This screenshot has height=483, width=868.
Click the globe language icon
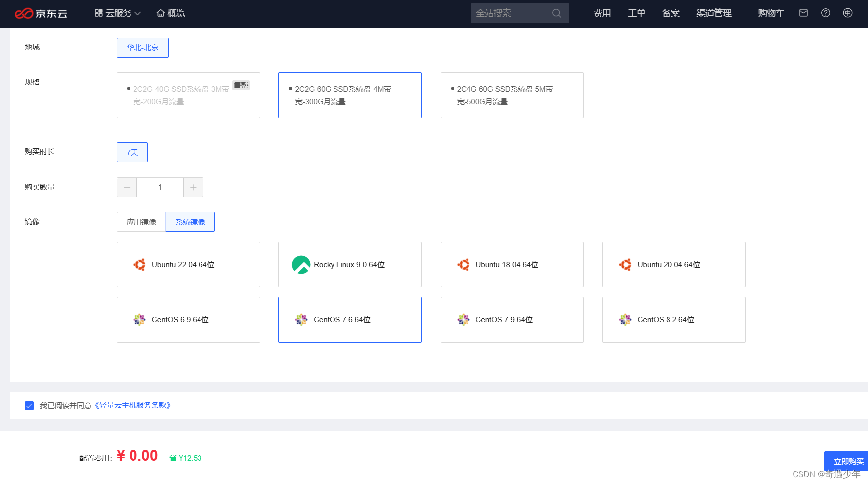848,13
